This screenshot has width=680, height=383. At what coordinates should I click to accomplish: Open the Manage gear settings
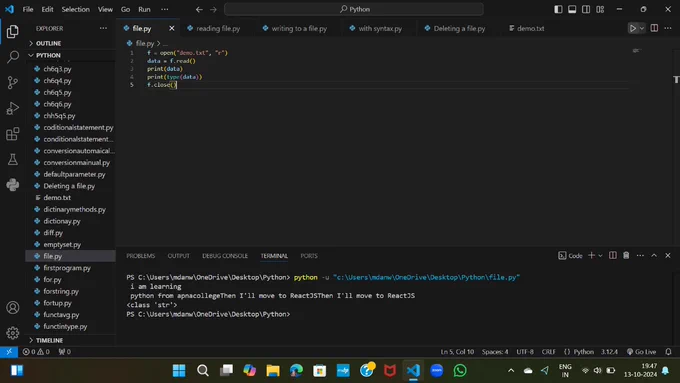point(13,333)
